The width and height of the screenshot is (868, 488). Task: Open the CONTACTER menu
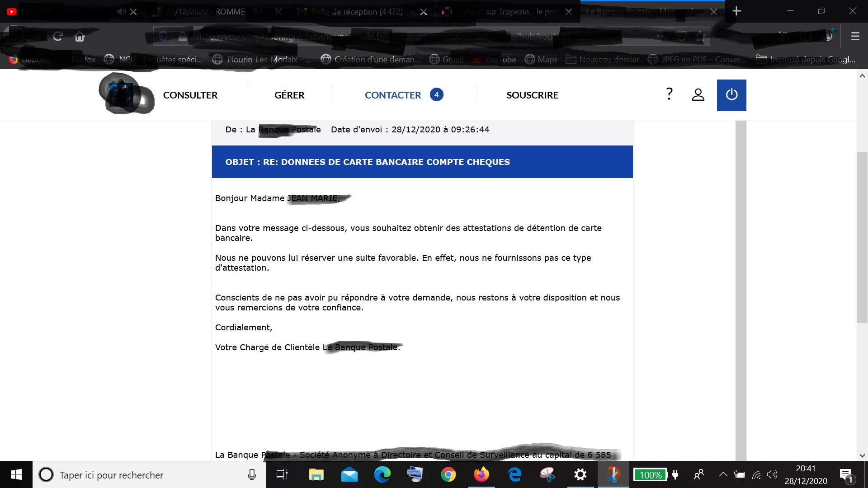click(x=393, y=95)
